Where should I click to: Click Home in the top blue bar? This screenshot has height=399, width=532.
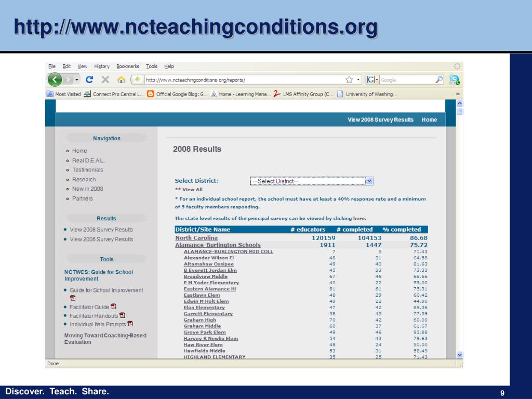point(429,119)
